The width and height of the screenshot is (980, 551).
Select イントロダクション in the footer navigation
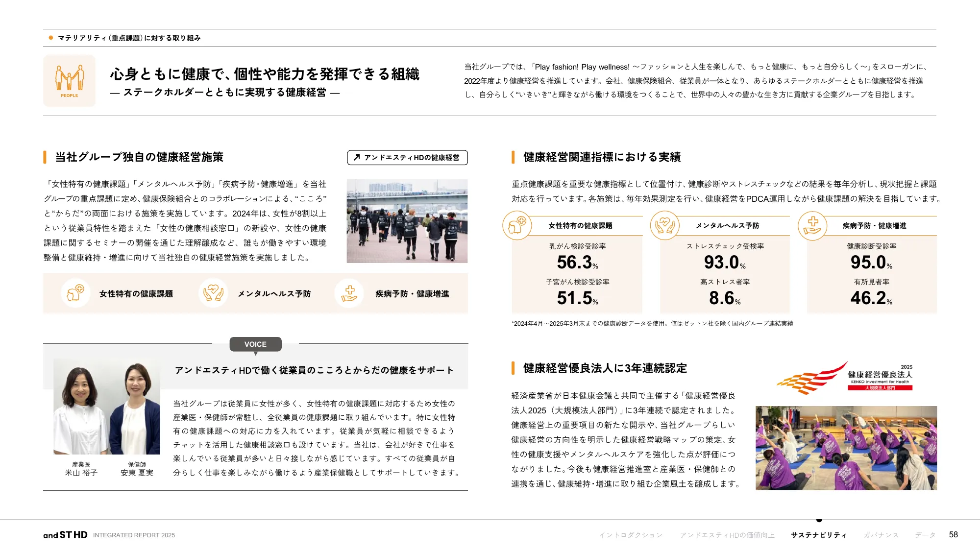pos(631,535)
